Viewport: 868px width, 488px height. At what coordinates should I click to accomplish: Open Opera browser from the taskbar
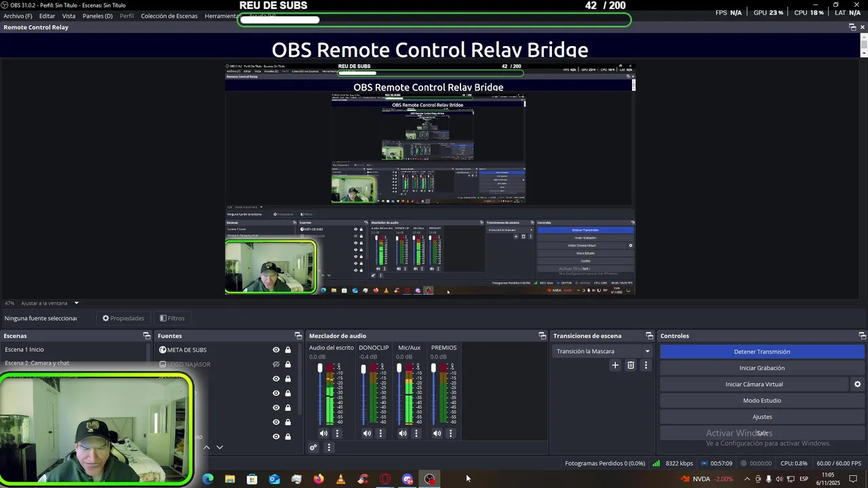(385, 479)
